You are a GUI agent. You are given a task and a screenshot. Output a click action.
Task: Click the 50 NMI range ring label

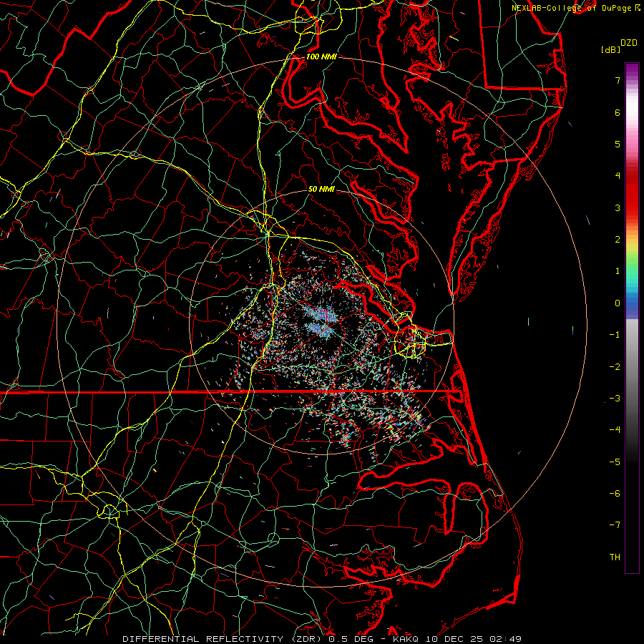(321, 189)
